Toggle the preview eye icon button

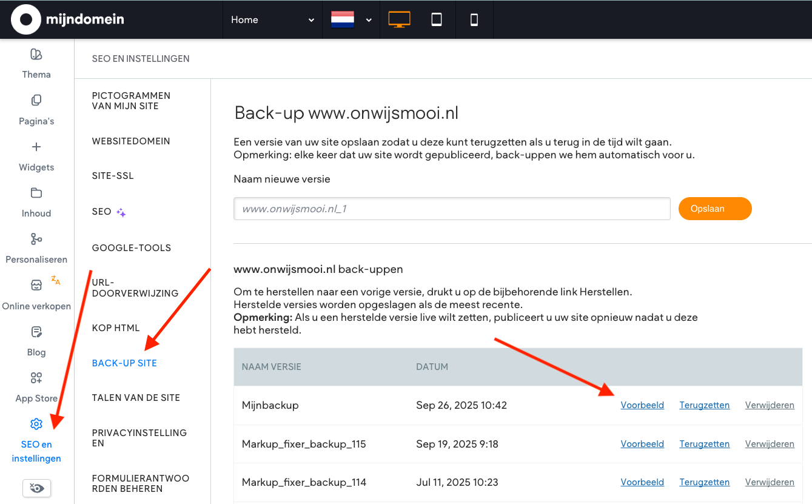[36, 488]
